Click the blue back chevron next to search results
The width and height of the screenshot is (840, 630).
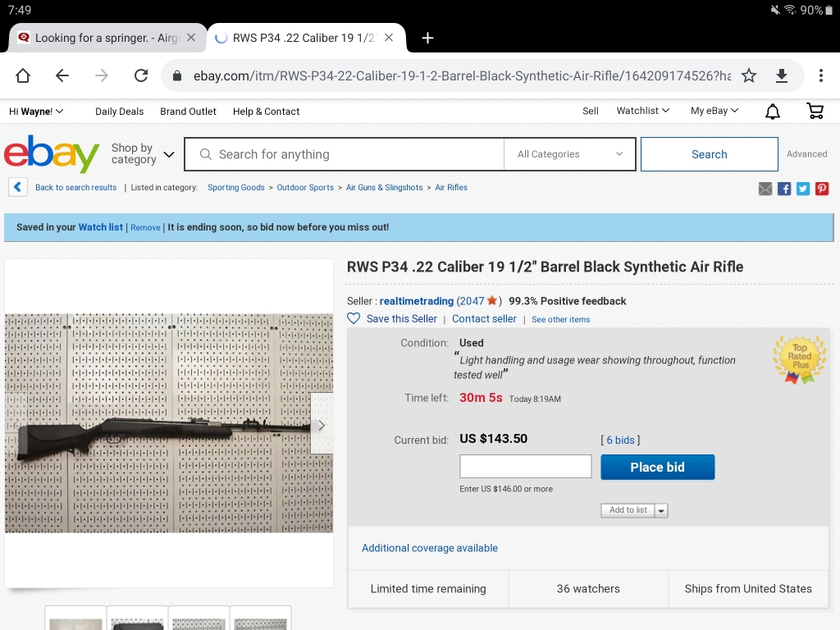pos(18,187)
